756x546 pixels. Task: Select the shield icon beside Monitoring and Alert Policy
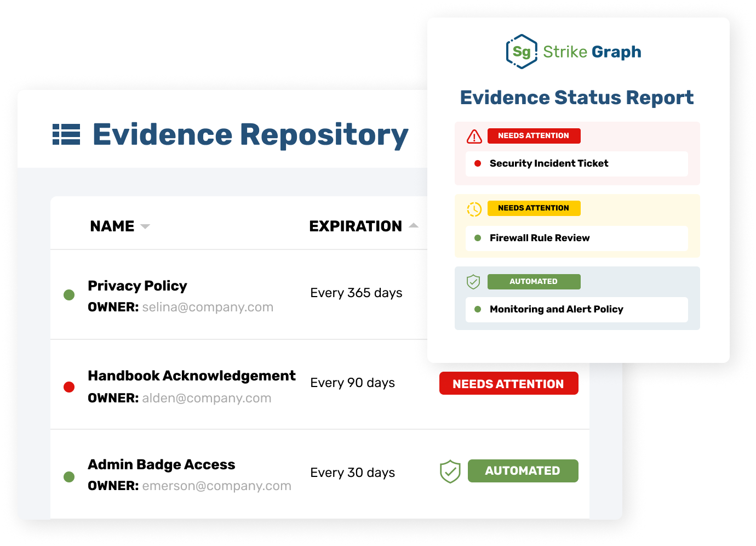tap(474, 282)
